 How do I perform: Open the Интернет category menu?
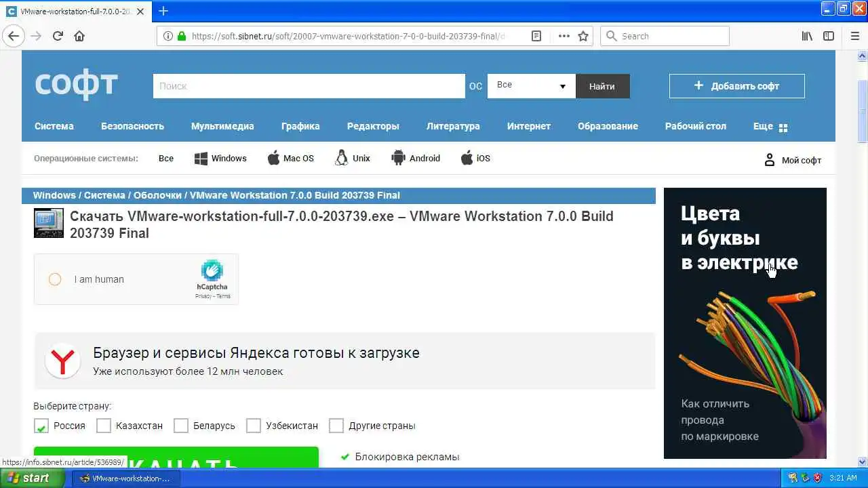pyautogui.click(x=529, y=126)
